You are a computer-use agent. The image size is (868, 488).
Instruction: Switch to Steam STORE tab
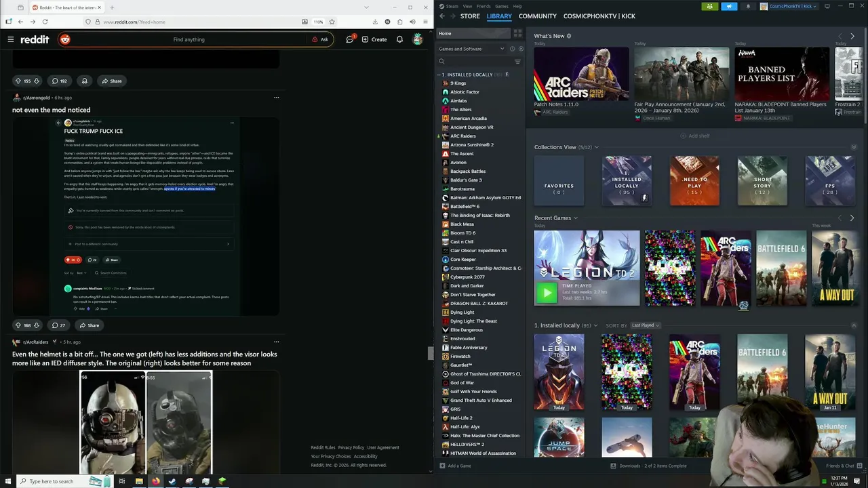point(470,16)
